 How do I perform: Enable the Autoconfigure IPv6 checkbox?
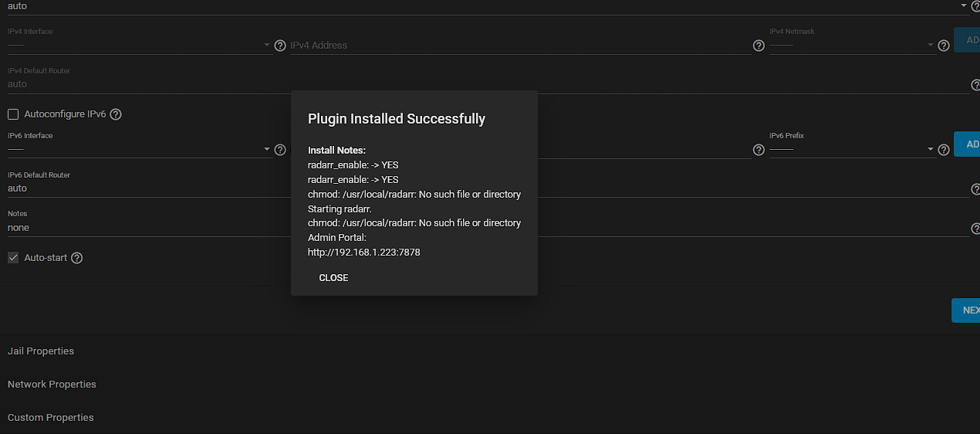[x=13, y=114]
